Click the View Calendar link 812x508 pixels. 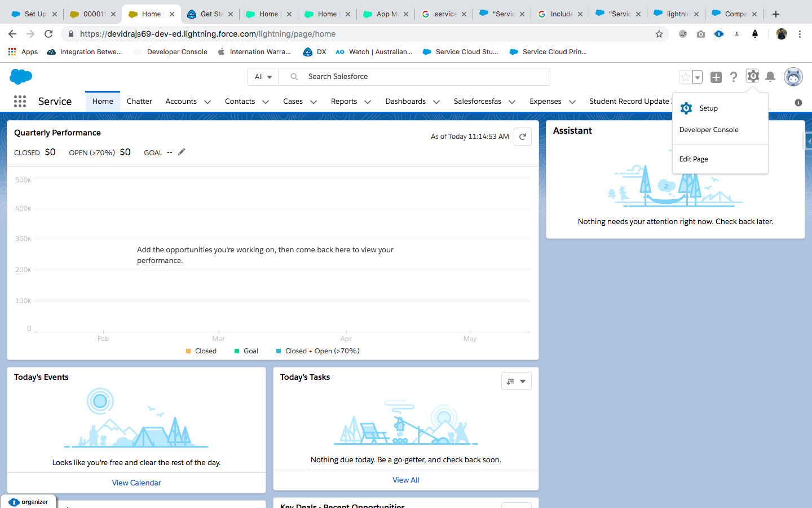pos(136,483)
